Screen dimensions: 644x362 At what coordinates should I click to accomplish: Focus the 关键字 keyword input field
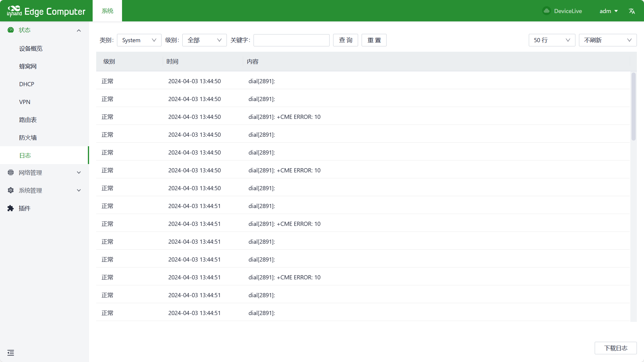(291, 40)
